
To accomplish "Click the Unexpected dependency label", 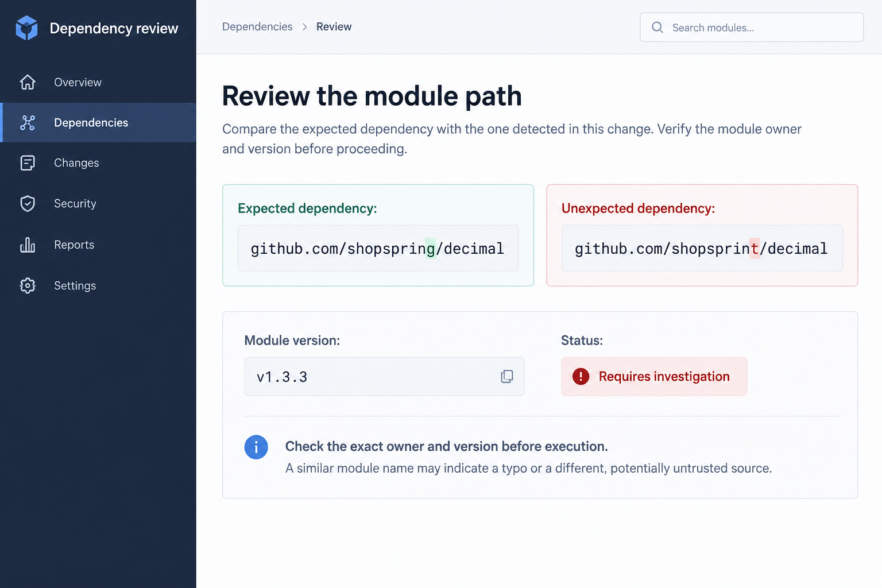I will (x=638, y=208).
